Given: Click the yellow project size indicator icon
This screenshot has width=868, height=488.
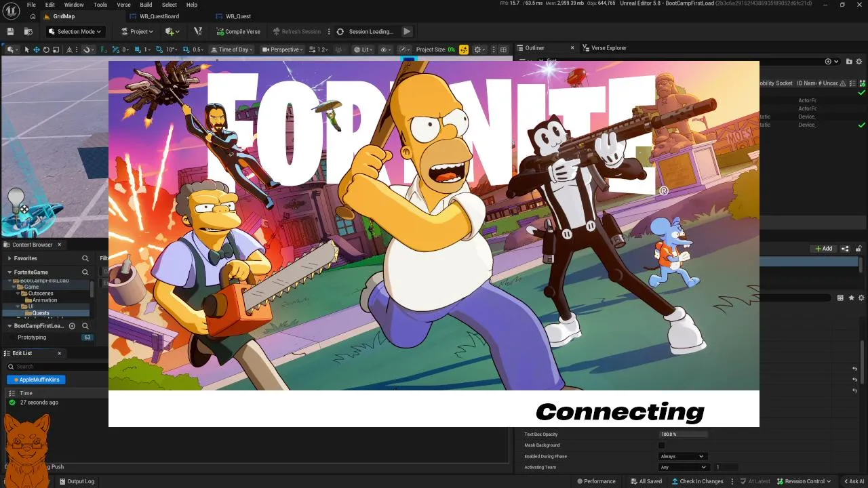Looking at the screenshot, I should pyautogui.click(x=464, y=49).
